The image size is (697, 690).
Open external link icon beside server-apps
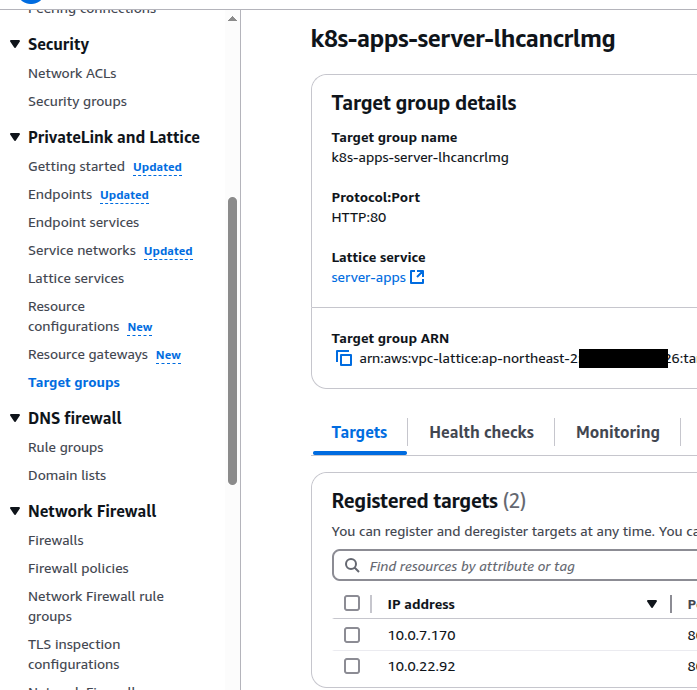[x=417, y=277]
